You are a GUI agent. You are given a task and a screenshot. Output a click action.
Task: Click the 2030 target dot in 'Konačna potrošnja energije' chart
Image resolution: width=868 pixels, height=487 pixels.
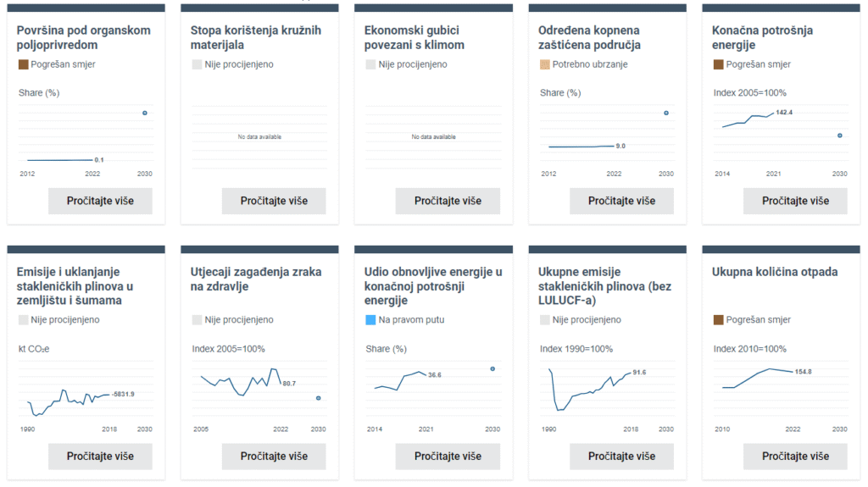coord(839,136)
